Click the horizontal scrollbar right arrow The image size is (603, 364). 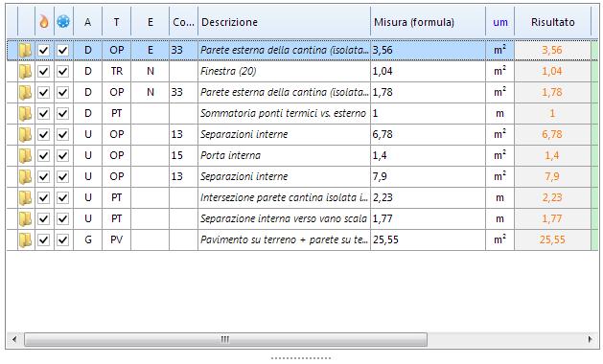point(590,339)
